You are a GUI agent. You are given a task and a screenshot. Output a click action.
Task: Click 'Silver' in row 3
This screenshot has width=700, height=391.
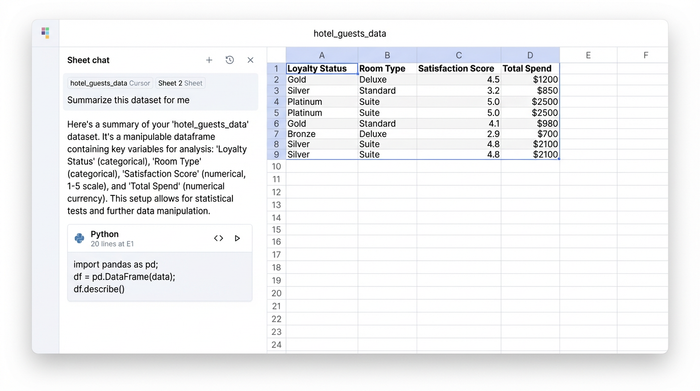click(x=322, y=91)
